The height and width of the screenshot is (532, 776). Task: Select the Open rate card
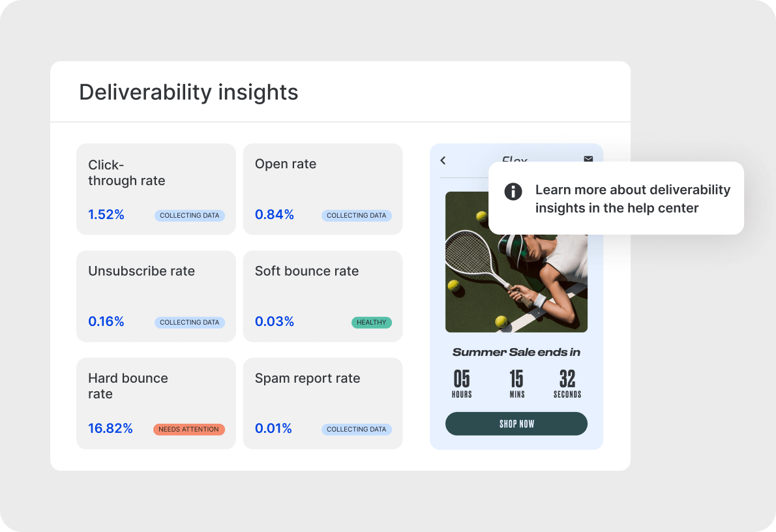[323, 189]
